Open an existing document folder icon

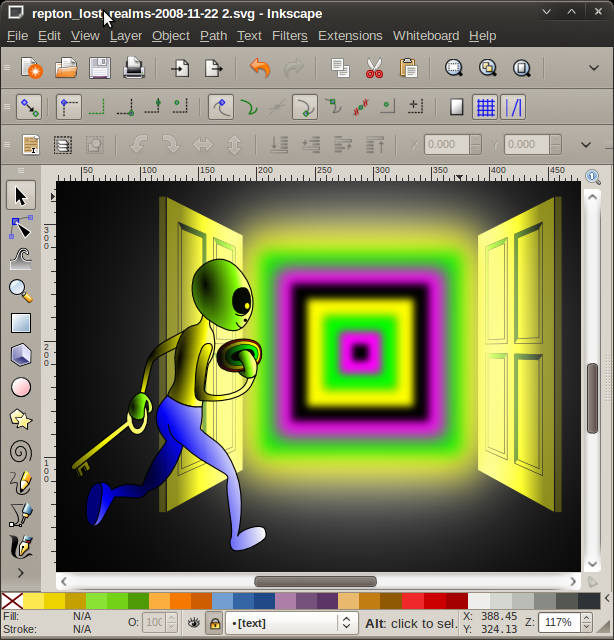point(66,68)
